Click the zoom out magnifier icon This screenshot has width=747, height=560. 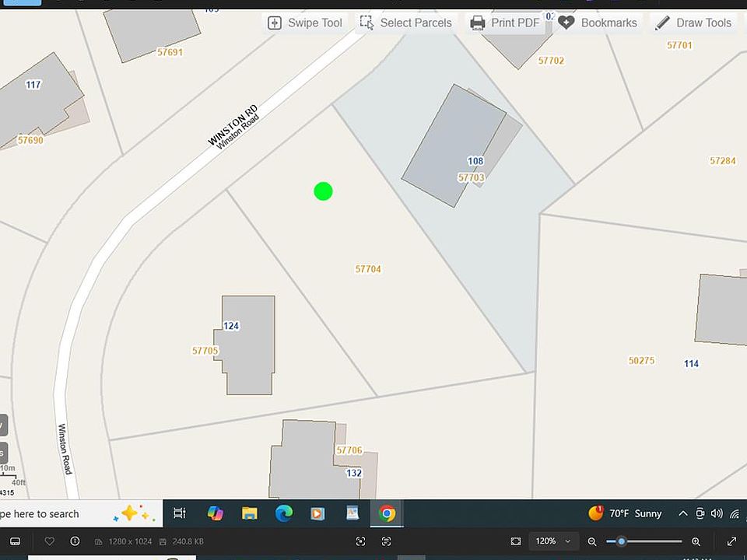coord(592,541)
